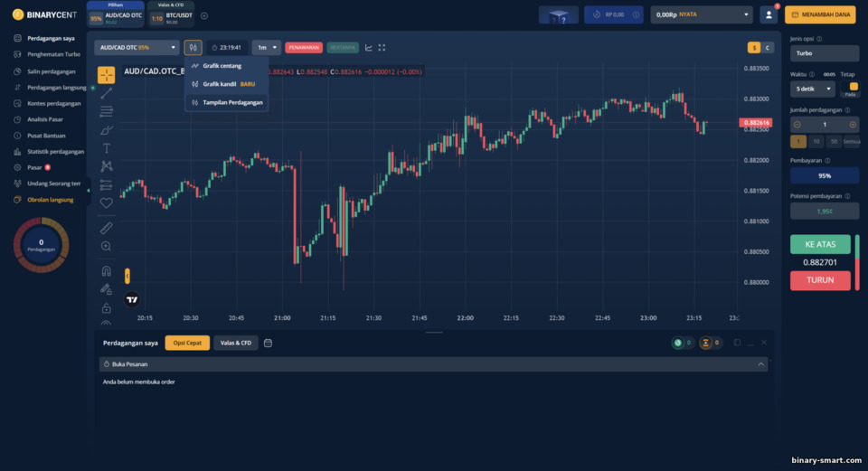Open the 0,00Rp NYATA account dropdown
This screenshot has height=471, width=868.
click(702, 15)
